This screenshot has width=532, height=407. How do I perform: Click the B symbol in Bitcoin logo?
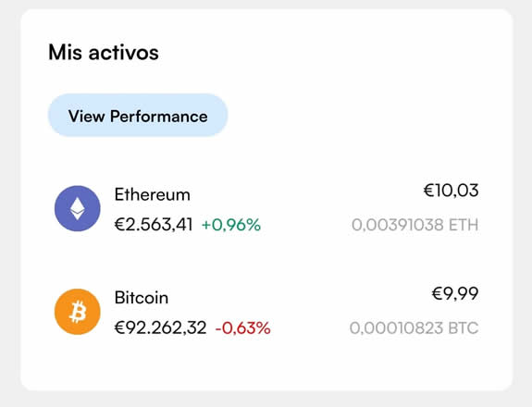point(78,312)
